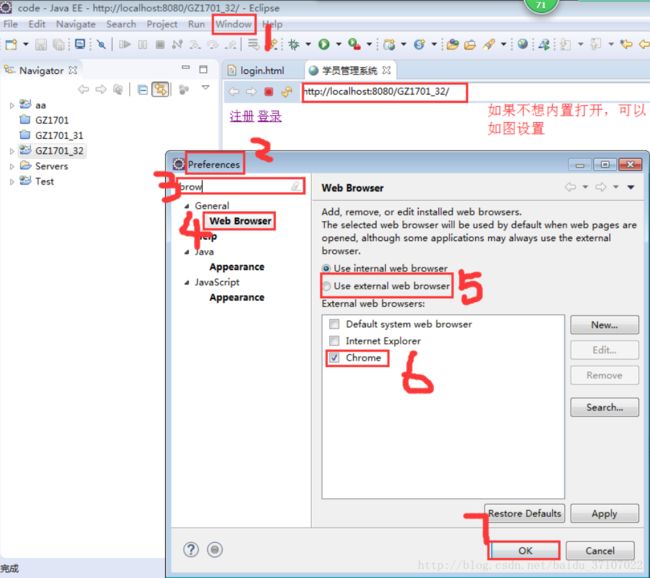Open the File menu

10,24
